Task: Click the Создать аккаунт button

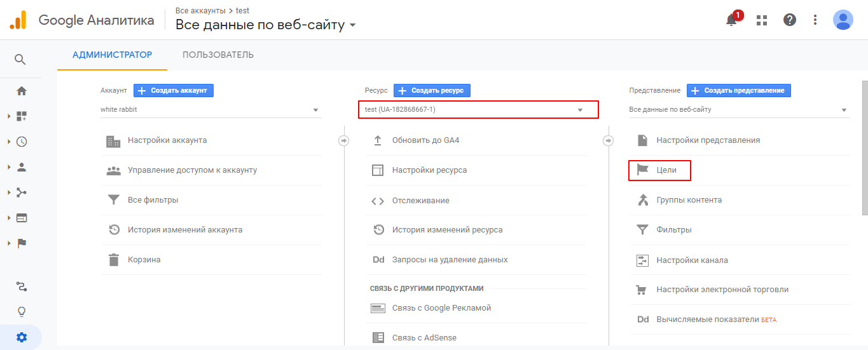Action: tap(173, 91)
